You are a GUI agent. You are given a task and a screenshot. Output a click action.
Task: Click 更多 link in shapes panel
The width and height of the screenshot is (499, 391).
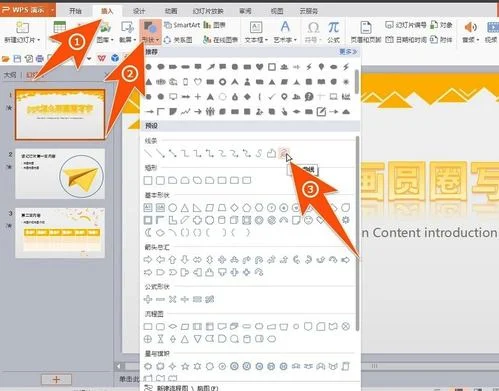click(x=348, y=52)
